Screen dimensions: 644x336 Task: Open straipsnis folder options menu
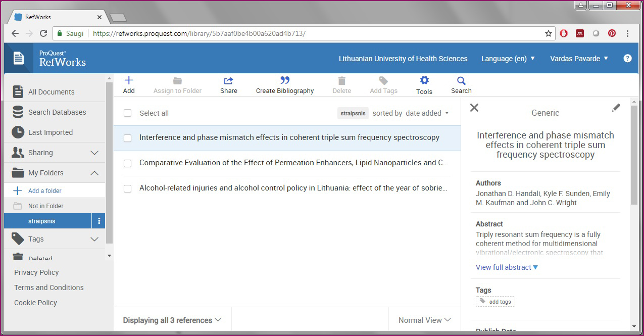pos(99,221)
